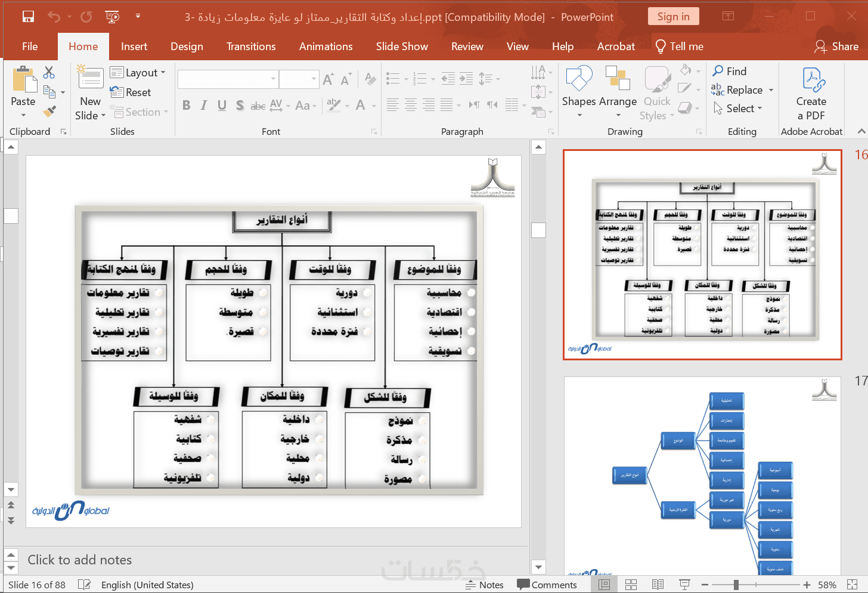Cut the selection with the scissors icon
The image size is (868, 593).
(49, 73)
